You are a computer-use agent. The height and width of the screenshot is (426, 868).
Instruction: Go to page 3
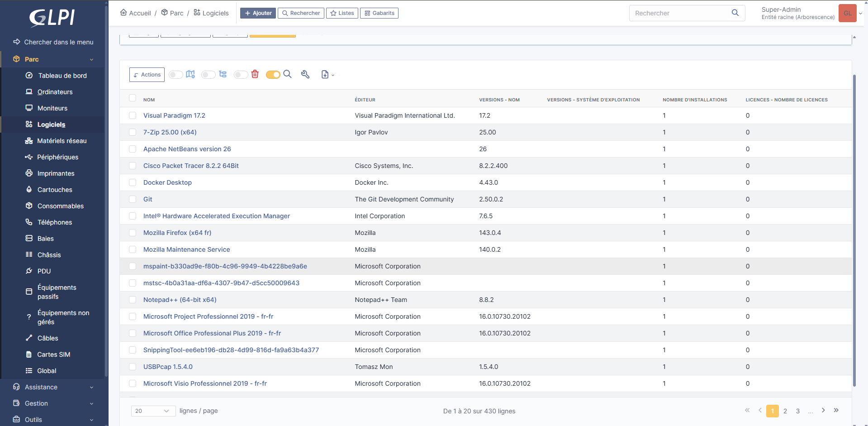click(x=798, y=411)
